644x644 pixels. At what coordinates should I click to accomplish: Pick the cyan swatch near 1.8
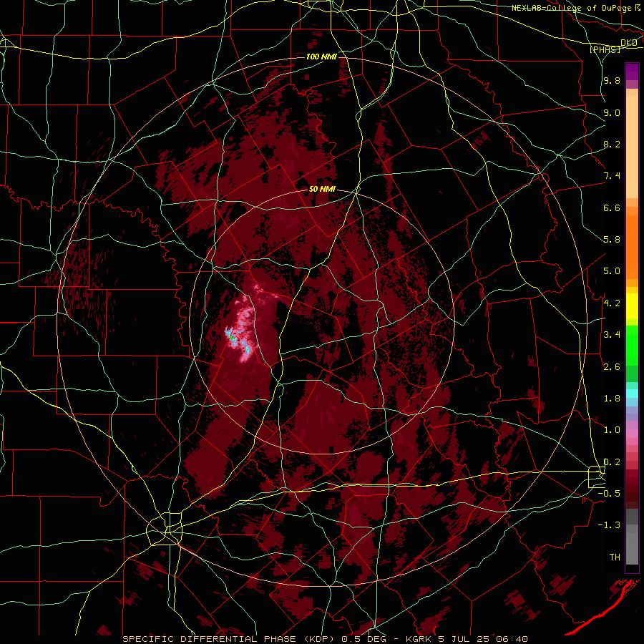coord(632,394)
